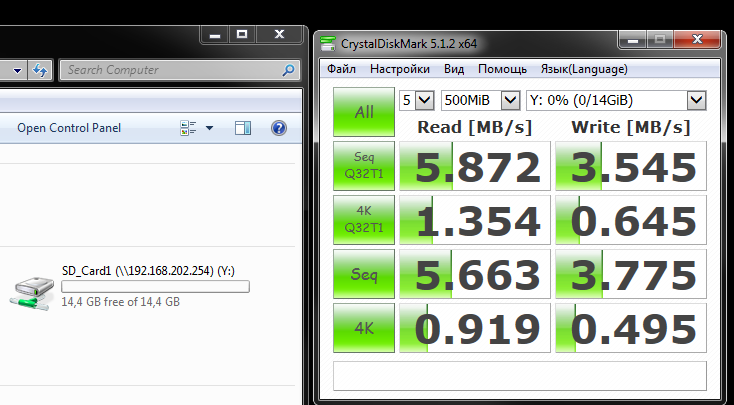
Task: Open the Помощь menu
Action: click(502, 69)
